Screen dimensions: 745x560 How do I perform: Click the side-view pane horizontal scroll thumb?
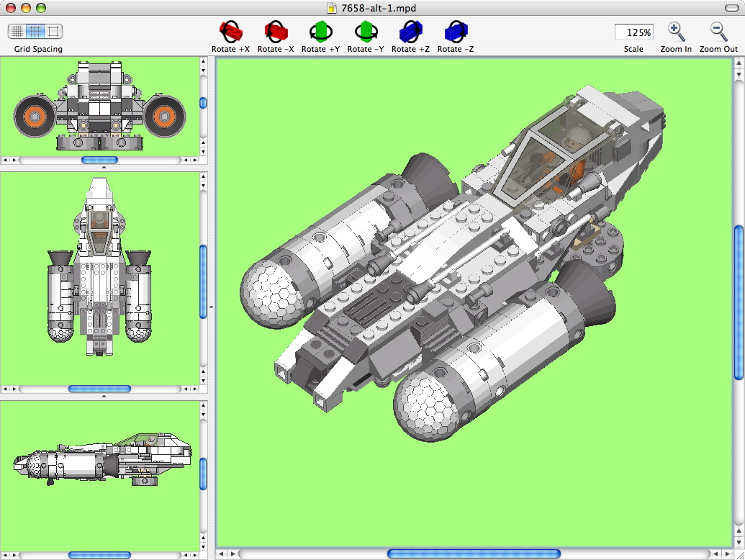click(x=99, y=555)
